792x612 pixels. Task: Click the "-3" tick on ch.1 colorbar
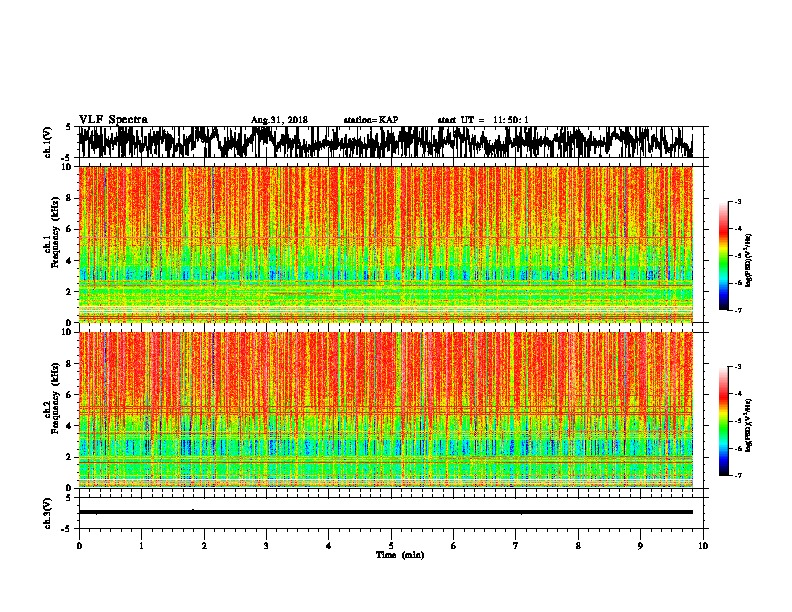737,202
